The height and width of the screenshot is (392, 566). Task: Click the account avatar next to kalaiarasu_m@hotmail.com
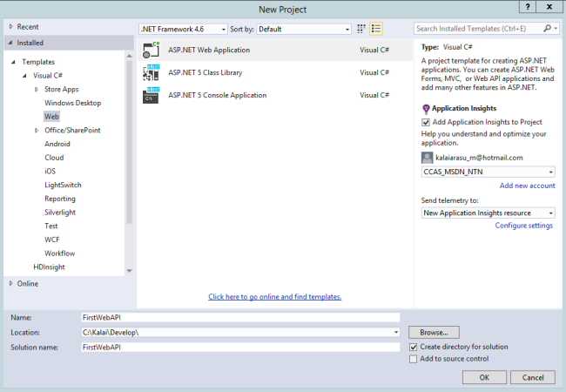pos(427,158)
